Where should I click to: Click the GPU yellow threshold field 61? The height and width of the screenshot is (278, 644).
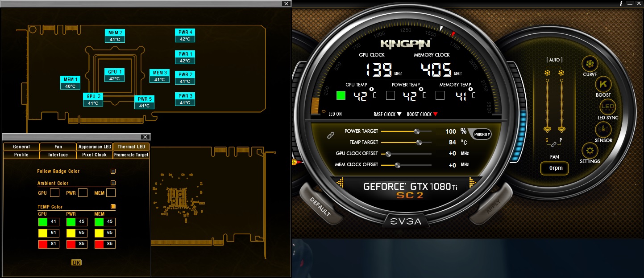point(54,233)
